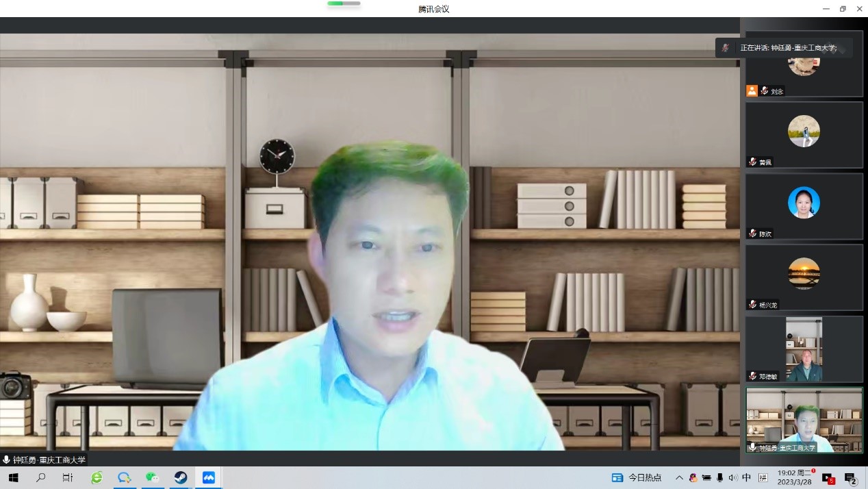This screenshot has height=489, width=868.
Task: Click the muted microphone icon in the speaking banner
Action: pos(726,48)
